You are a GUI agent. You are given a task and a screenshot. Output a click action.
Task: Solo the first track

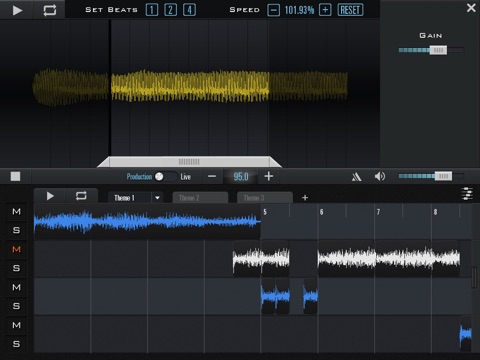tap(16, 230)
